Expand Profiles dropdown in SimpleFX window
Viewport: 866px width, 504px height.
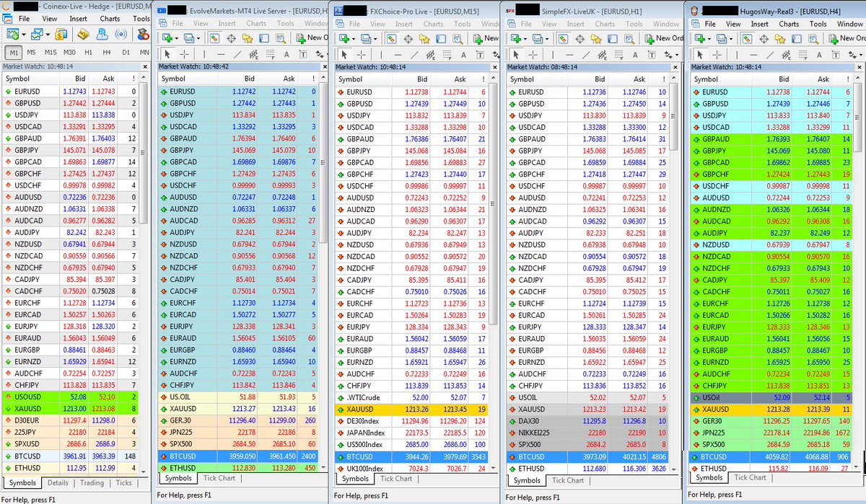point(547,37)
